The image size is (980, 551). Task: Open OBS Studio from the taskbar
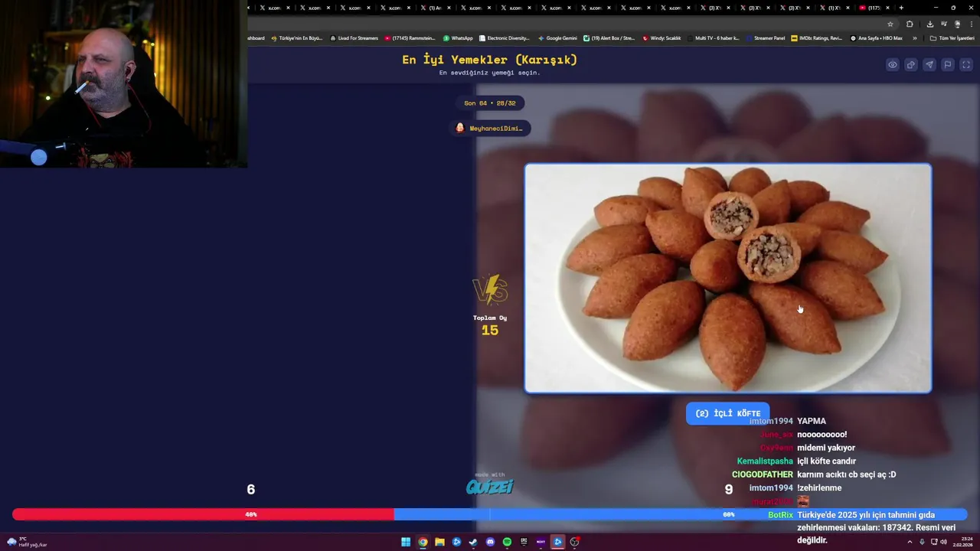pyautogui.click(x=574, y=542)
